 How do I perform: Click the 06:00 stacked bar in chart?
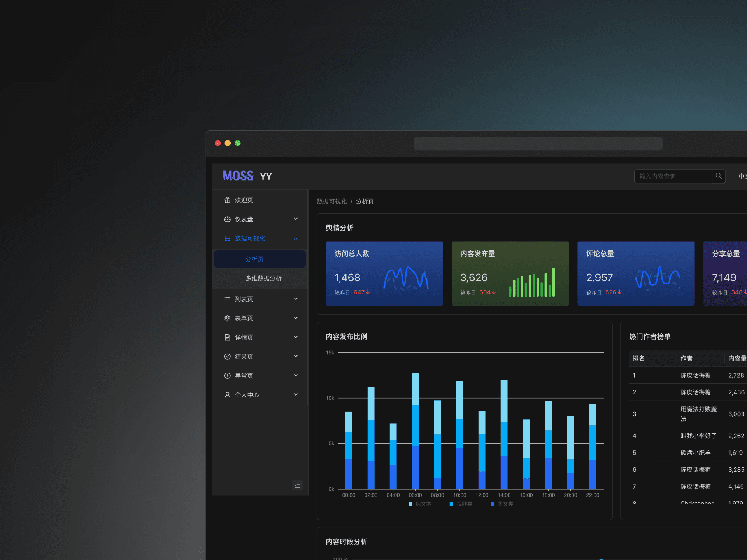click(x=415, y=430)
